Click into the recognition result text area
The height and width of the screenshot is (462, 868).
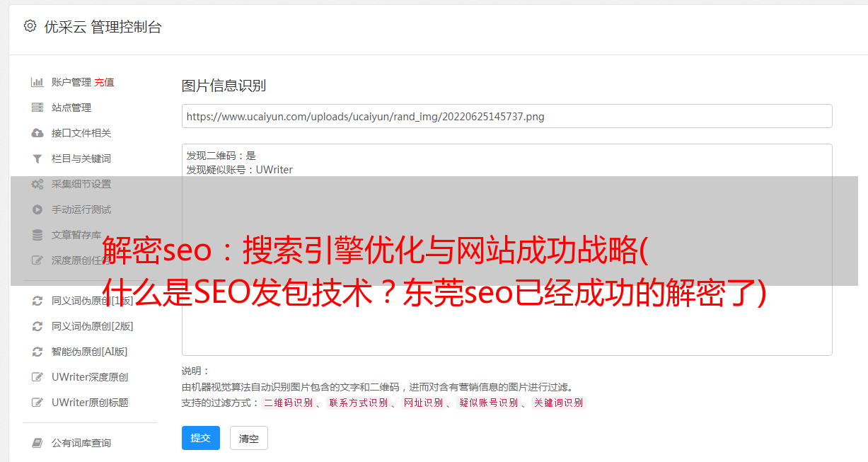pyautogui.click(x=507, y=249)
